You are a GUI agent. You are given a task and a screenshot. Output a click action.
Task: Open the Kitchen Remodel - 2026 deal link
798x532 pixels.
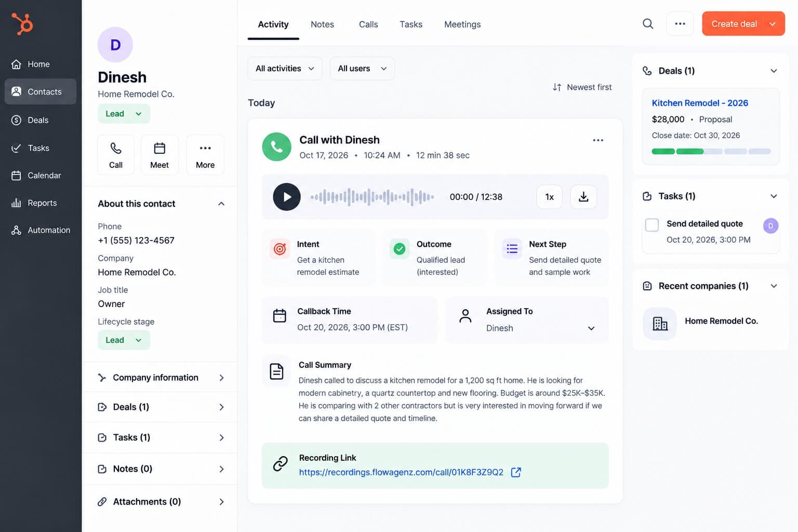(x=700, y=103)
